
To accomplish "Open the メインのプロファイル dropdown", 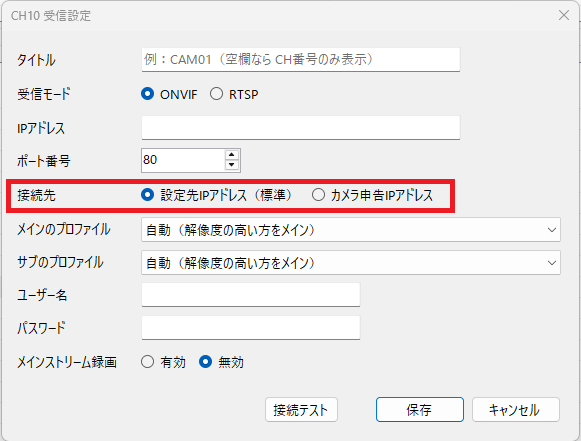I will click(x=351, y=230).
